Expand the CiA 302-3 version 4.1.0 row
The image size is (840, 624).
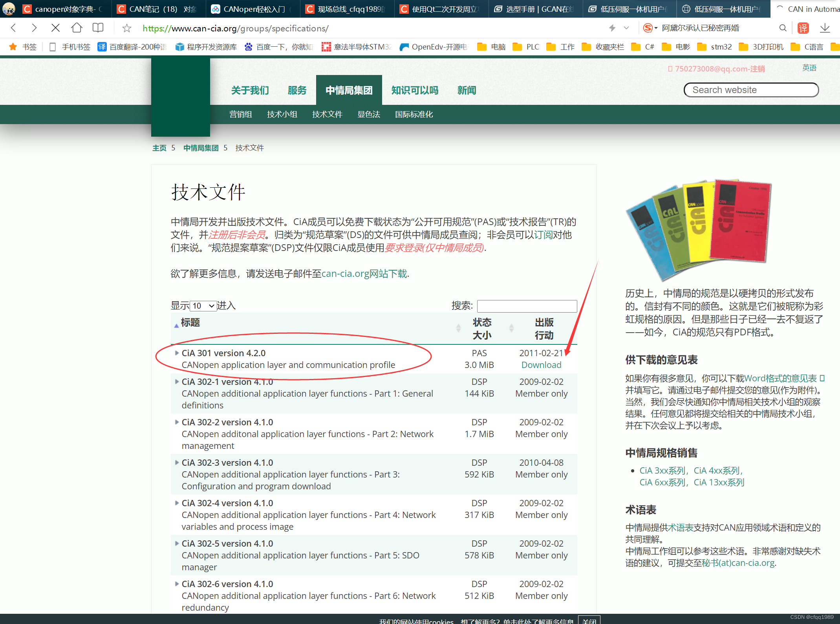pyautogui.click(x=177, y=463)
